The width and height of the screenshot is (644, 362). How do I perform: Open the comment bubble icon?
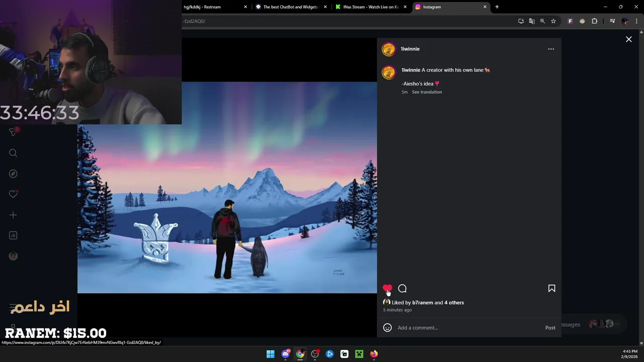pos(402,289)
